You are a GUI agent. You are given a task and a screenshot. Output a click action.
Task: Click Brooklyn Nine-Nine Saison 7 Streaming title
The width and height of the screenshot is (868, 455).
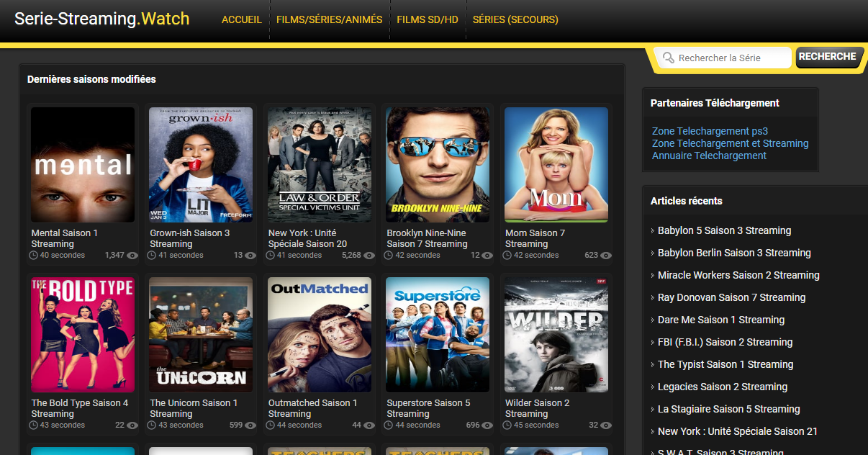pyautogui.click(x=427, y=238)
